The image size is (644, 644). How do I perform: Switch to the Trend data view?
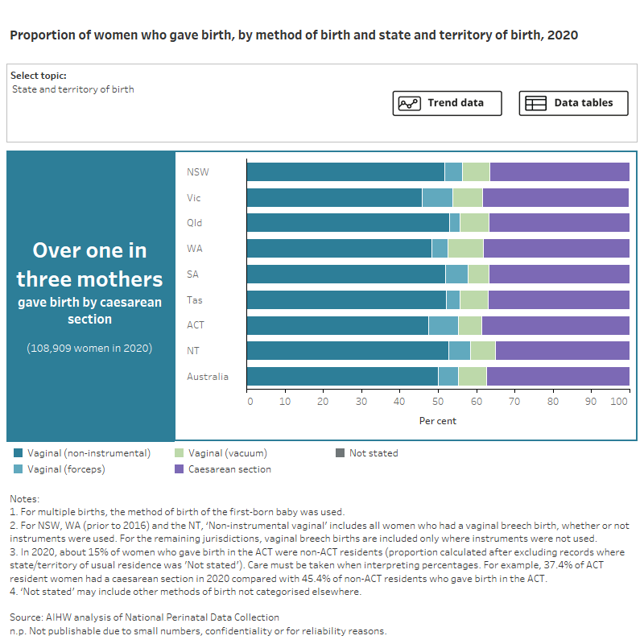click(447, 103)
